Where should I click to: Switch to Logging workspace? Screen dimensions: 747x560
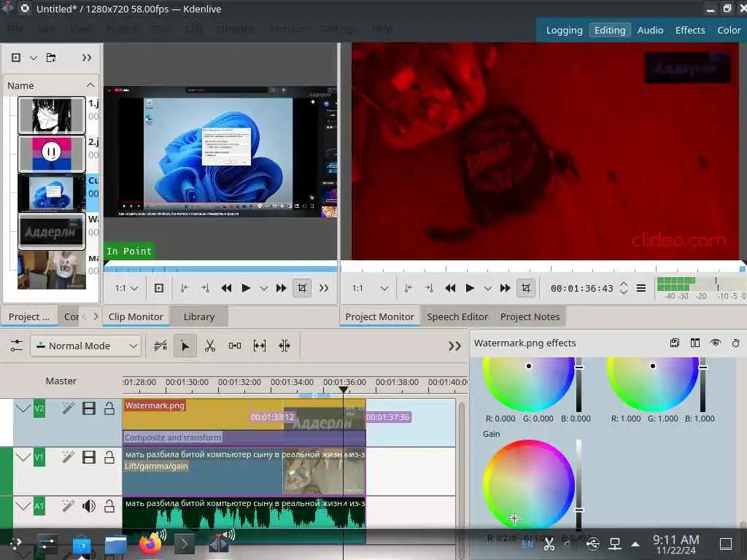(x=564, y=30)
